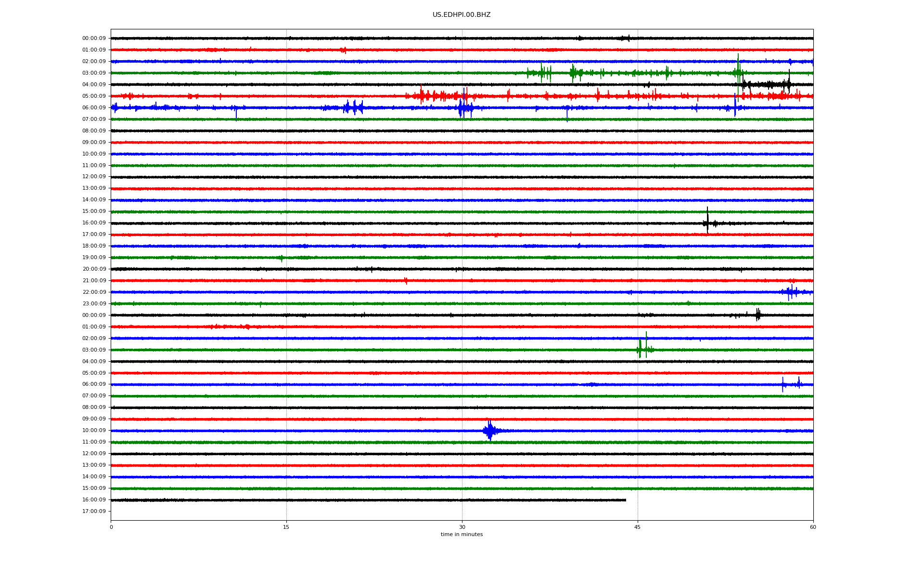Click the 45 tick on the x-axis
924x578 pixels.
point(637,527)
